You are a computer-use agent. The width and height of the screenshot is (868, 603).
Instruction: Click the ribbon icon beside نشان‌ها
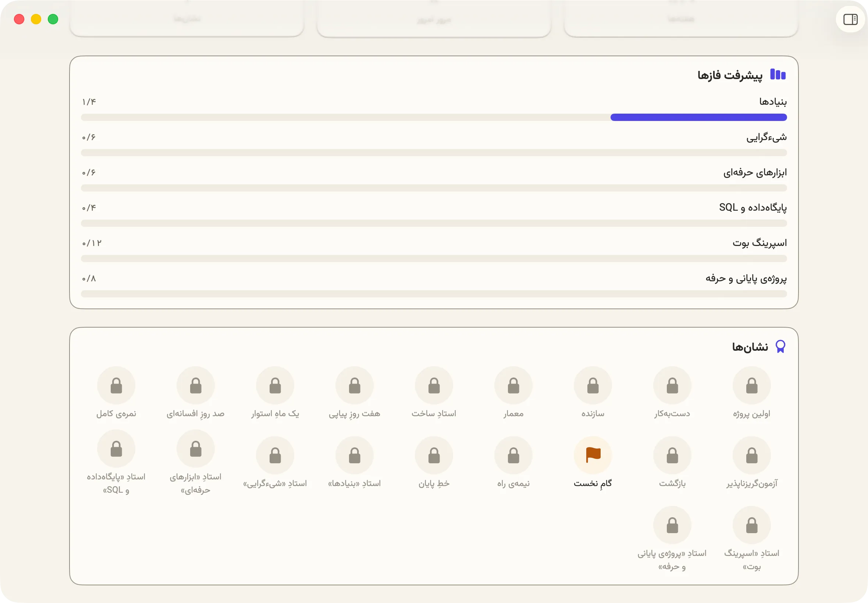pyautogui.click(x=780, y=346)
